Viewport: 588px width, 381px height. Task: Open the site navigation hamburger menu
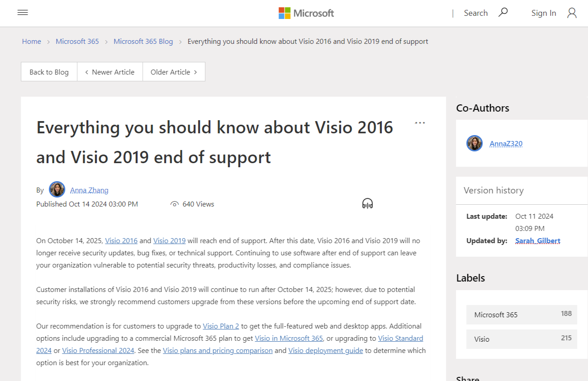click(23, 12)
